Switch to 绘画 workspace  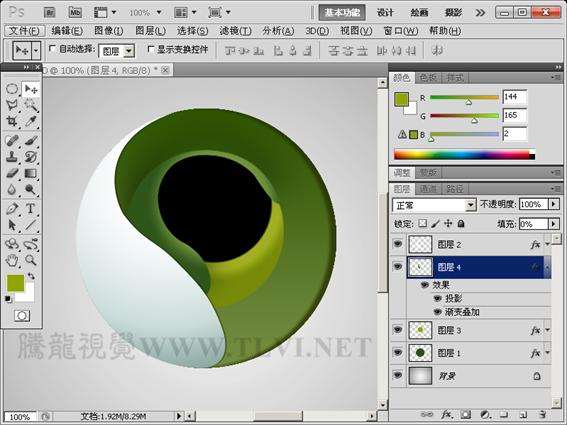tap(419, 13)
